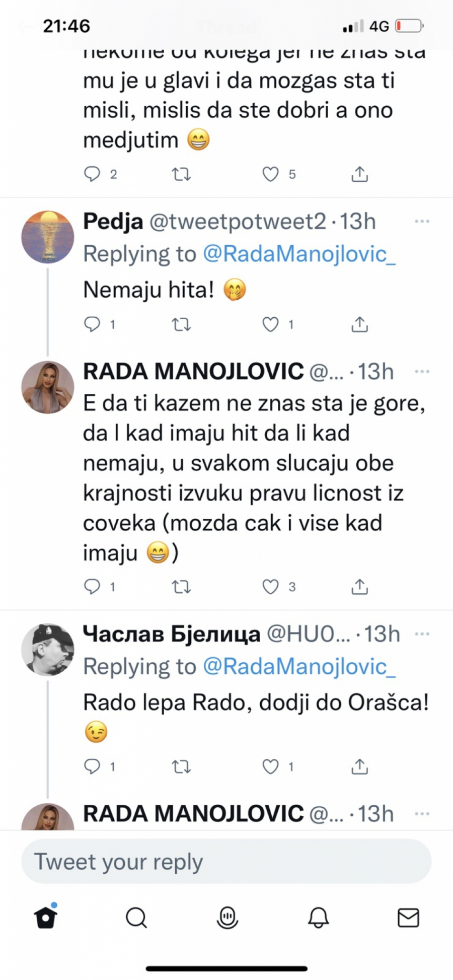Viewport: 453px width, 980px height.
Task: Open the Spaces tab
Action: 227,918
